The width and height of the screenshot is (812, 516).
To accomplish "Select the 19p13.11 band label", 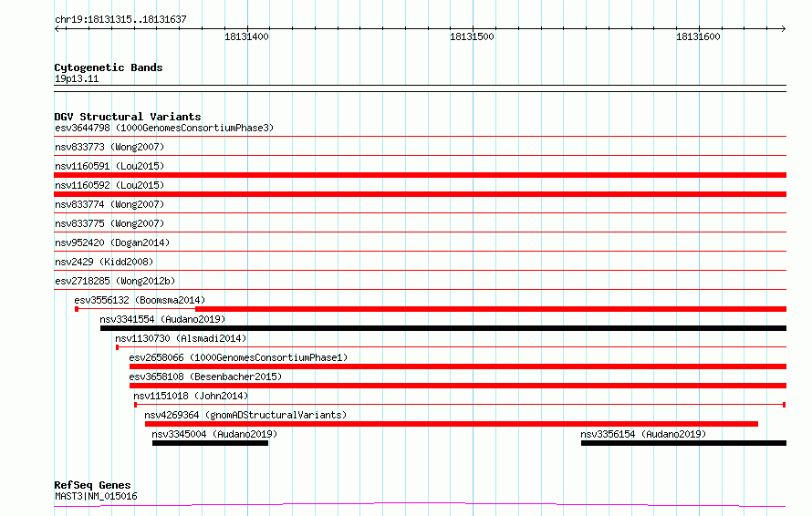I will [77, 78].
